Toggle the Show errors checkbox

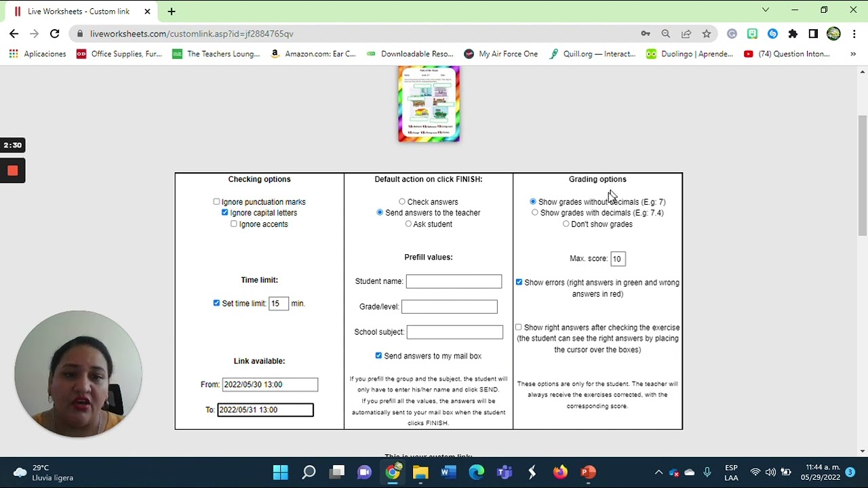tap(519, 282)
